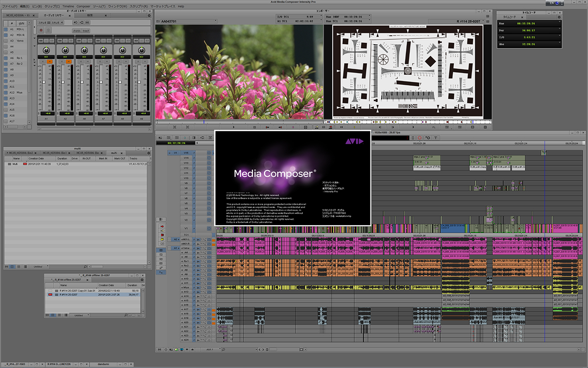Click the timeline timecode field 00:32:20:24
Image resolution: width=588 pixels, height=368 pixels.
[x=175, y=143]
